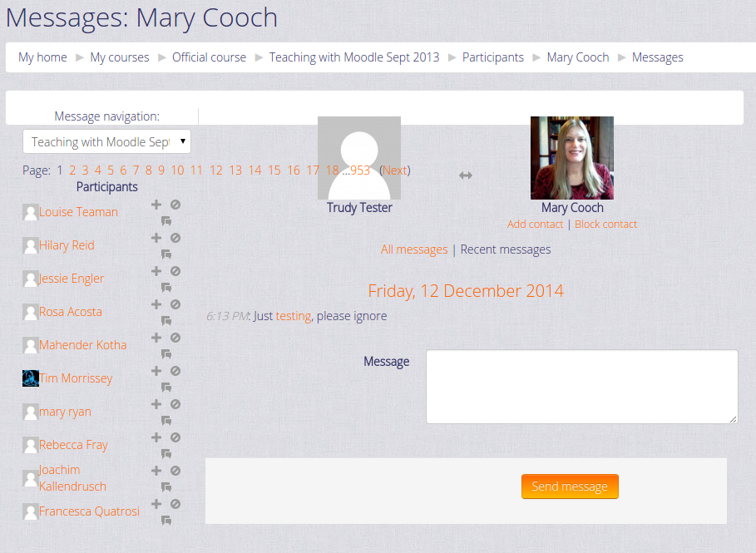The height and width of the screenshot is (553, 756).
Task: Block Hilary Reid with the block icon
Action: coord(175,238)
